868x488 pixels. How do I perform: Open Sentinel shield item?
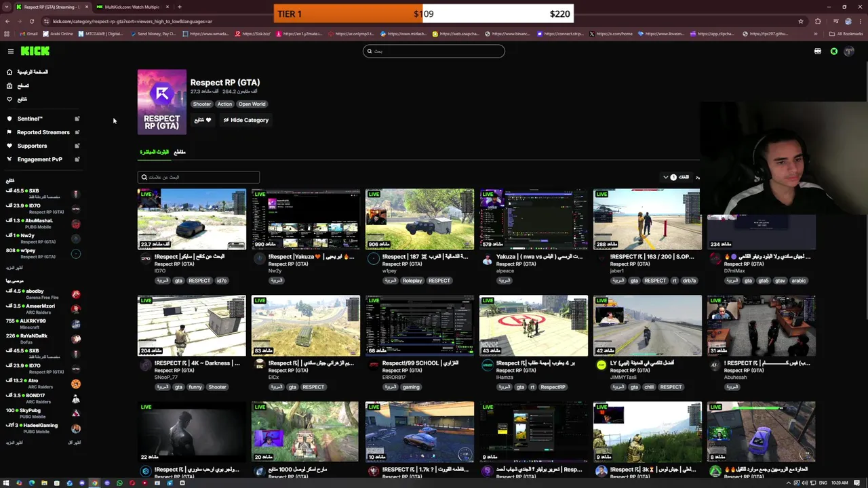29,119
